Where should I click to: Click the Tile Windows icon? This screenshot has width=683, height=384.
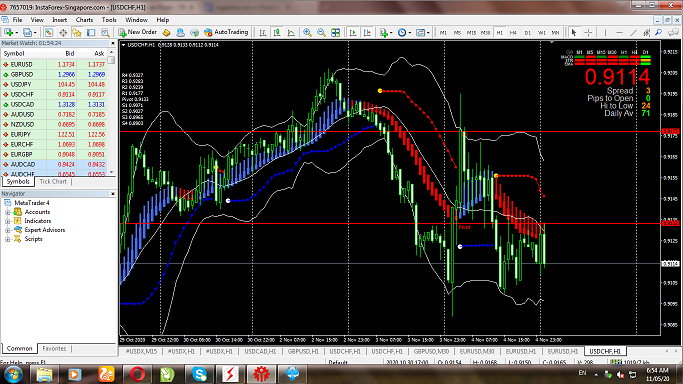[335, 32]
